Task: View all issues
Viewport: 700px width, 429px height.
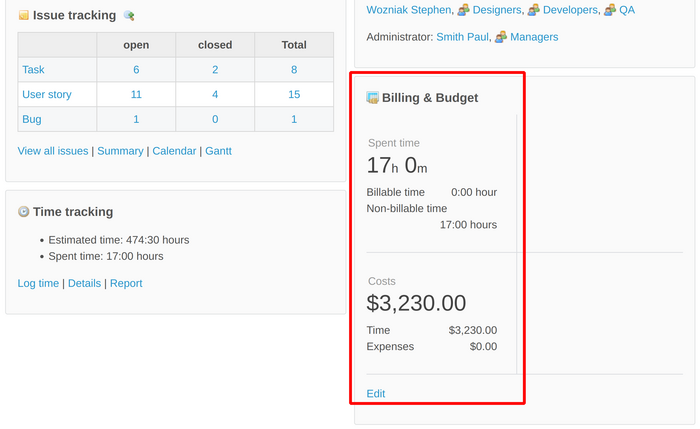Action: 53,151
